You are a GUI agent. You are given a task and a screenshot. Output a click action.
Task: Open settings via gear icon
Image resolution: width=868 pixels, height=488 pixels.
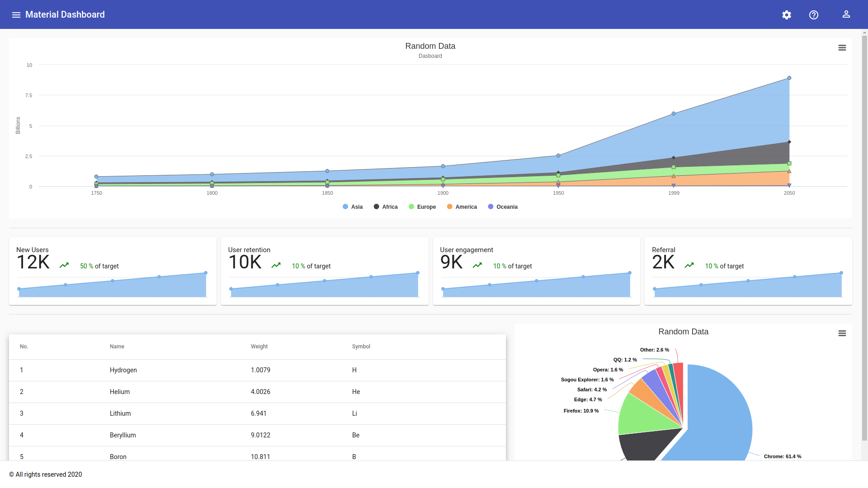tap(787, 15)
